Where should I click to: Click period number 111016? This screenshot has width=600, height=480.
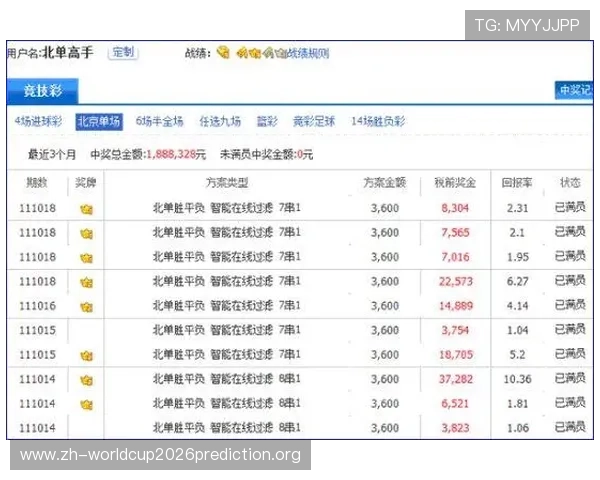pyautogui.click(x=38, y=306)
